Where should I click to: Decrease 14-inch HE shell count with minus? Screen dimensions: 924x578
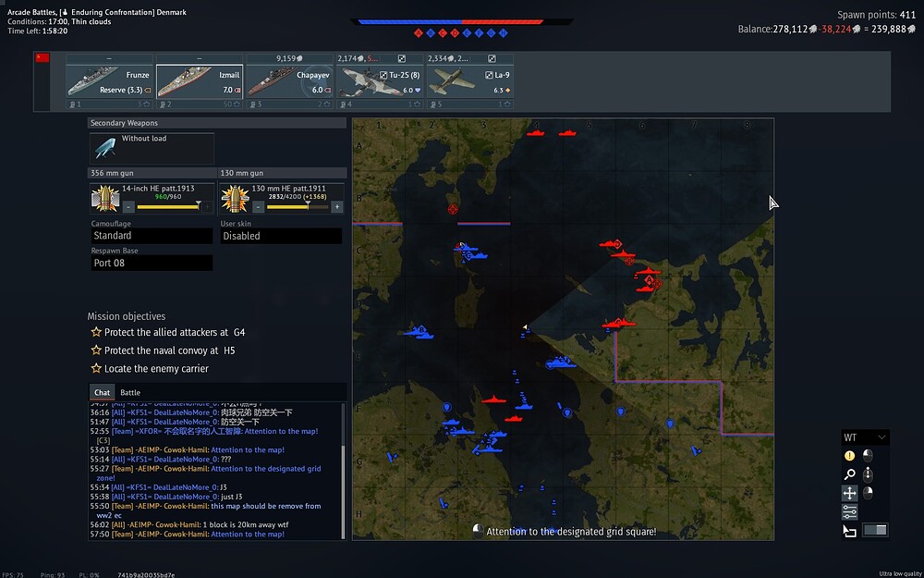coord(128,207)
